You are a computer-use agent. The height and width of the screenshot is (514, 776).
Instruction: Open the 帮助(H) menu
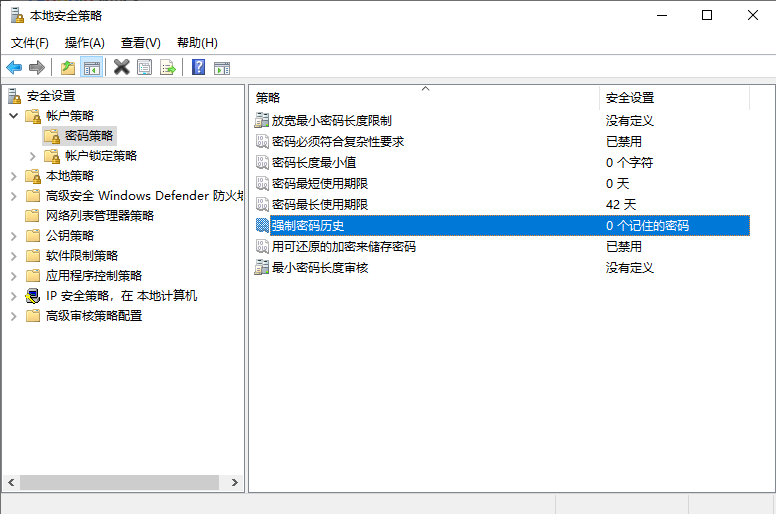click(x=197, y=43)
